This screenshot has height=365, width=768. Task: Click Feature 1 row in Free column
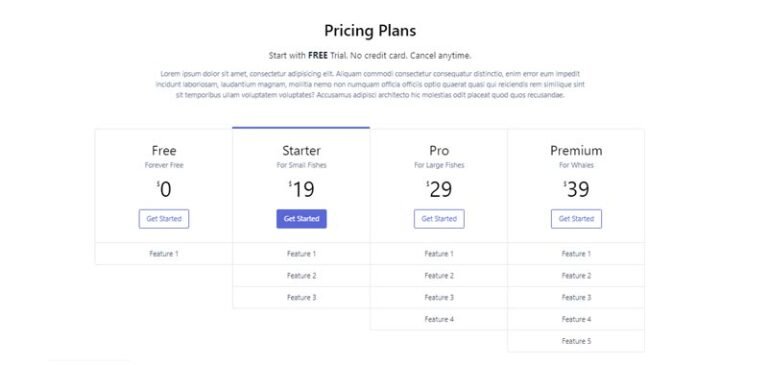(164, 254)
